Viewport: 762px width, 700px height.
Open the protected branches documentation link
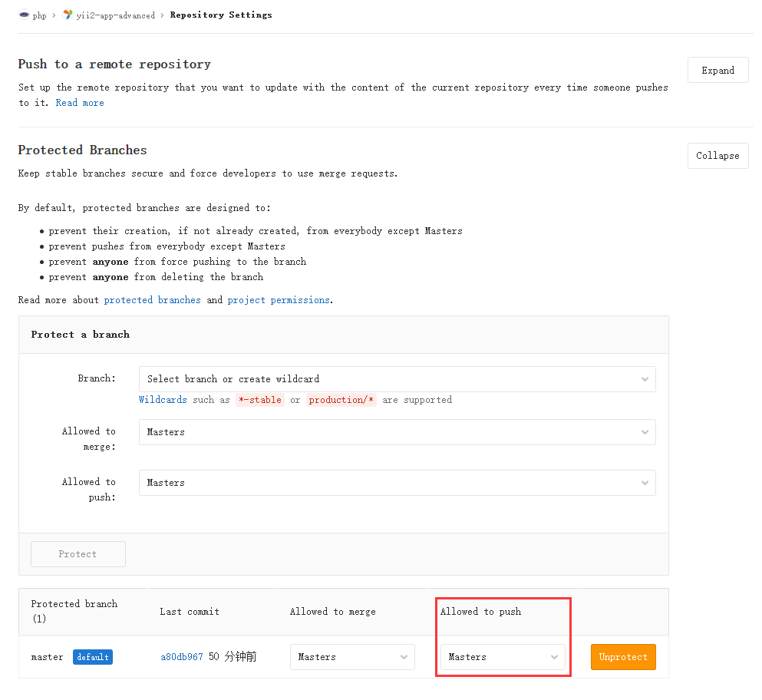coord(152,300)
